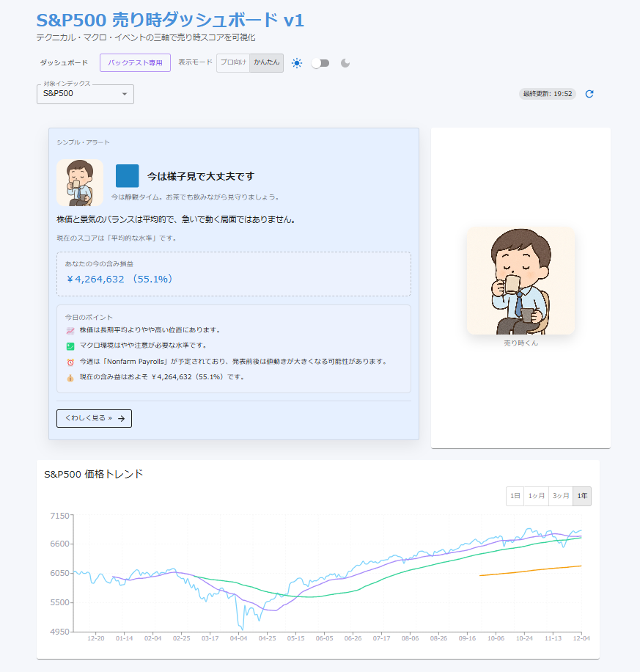Select the かんたん display mode

[266, 63]
